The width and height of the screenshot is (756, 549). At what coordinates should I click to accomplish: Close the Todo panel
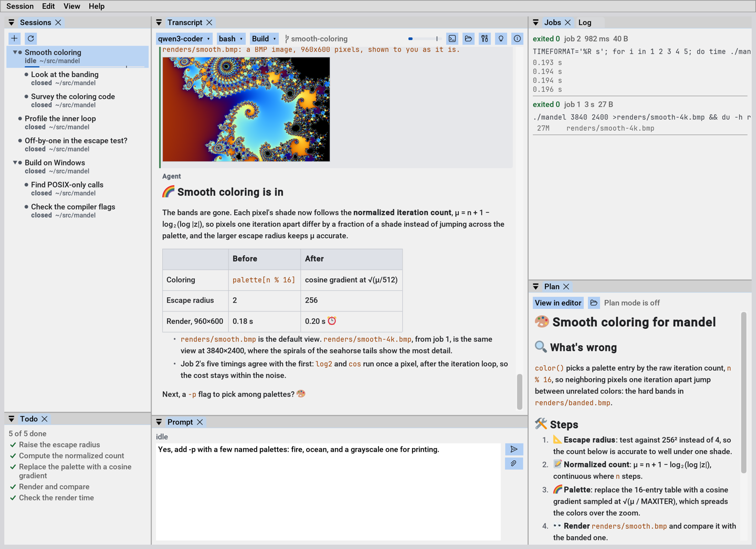(45, 419)
